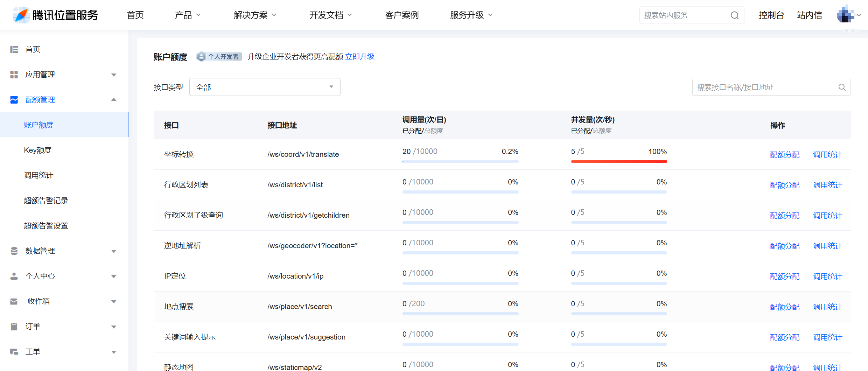Click the 调用量 progress bar for 地点搜索

(x=460, y=314)
